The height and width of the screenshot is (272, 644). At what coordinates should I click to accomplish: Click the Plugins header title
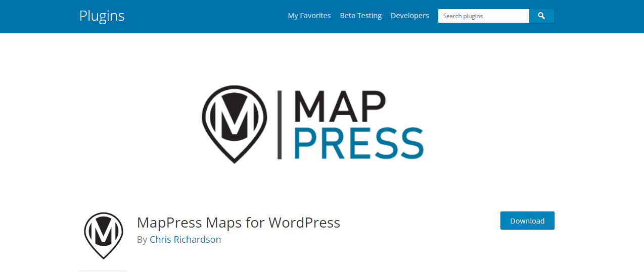pyautogui.click(x=102, y=16)
